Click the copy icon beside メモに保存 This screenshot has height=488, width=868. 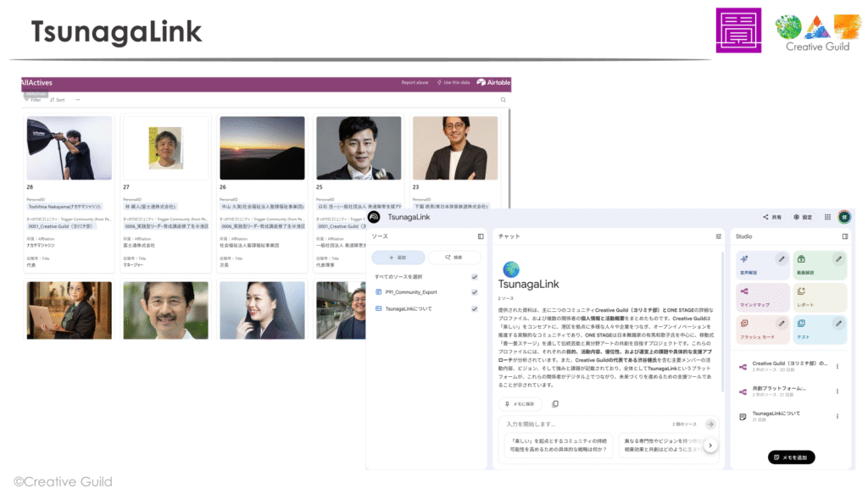coord(555,404)
